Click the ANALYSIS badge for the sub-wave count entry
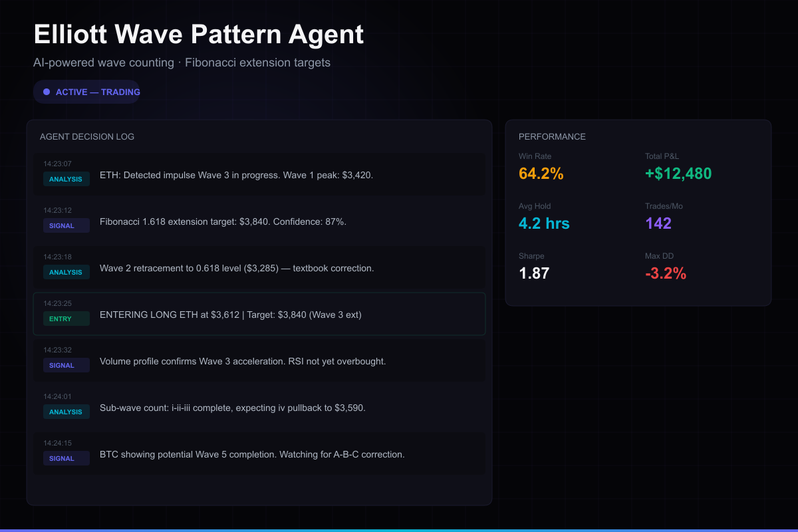This screenshot has width=798, height=532. click(66, 412)
